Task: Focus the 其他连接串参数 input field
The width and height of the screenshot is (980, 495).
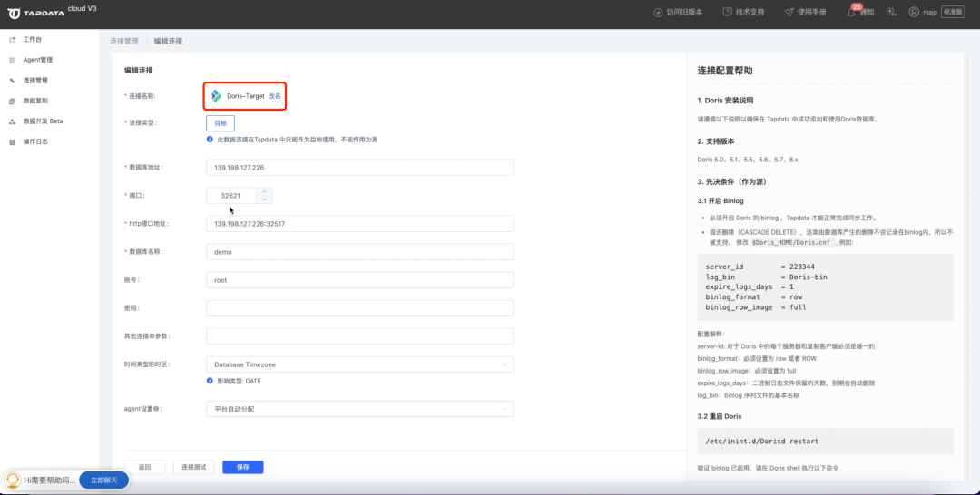Action: pyautogui.click(x=359, y=335)
